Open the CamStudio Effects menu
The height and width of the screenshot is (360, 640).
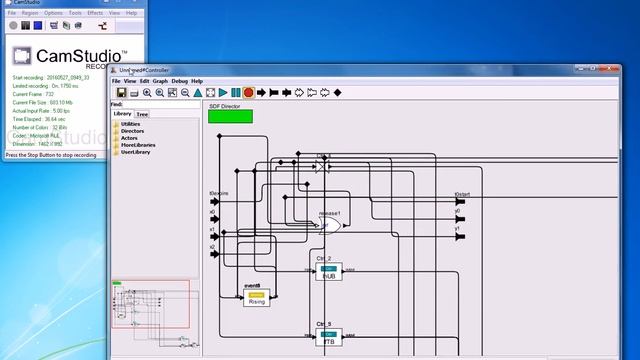[x=95, y=13]
